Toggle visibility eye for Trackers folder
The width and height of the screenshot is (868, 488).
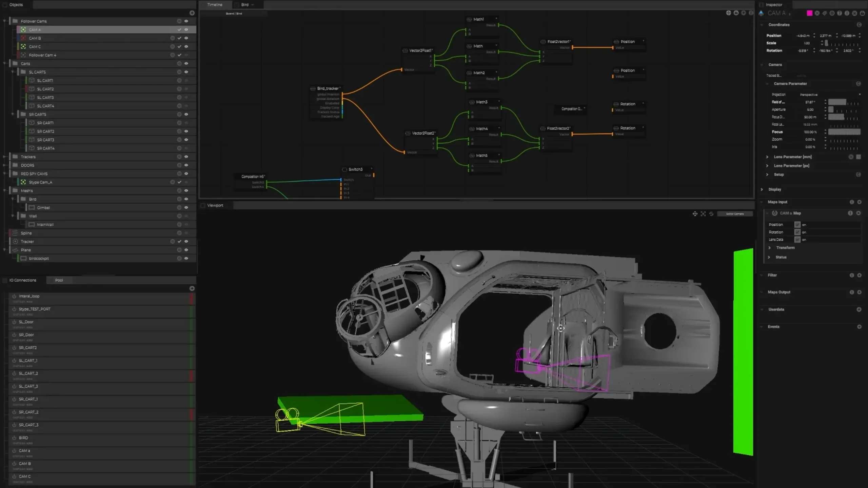186,157
